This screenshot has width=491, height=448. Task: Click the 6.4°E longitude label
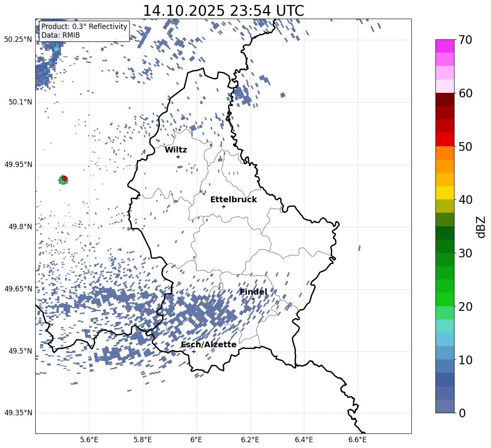point(304,440)
